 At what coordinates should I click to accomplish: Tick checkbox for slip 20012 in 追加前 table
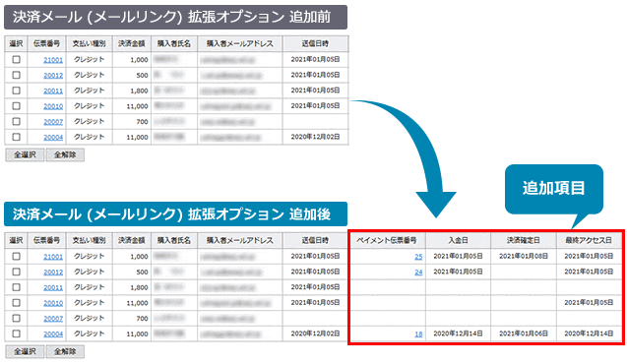[x=16, y=75]
